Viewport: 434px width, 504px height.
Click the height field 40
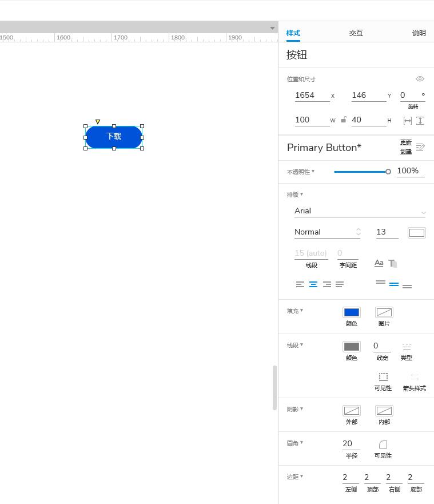(369, 120)
